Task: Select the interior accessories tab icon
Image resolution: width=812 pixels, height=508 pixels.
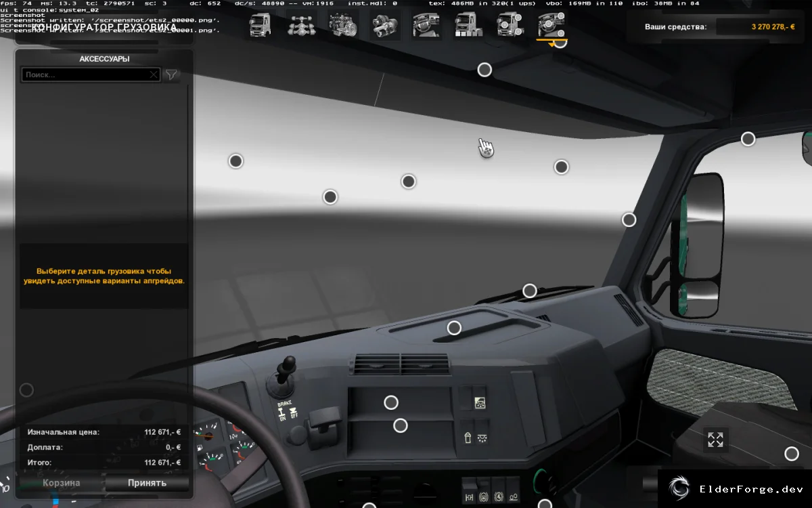Action: tap(551, 25)
